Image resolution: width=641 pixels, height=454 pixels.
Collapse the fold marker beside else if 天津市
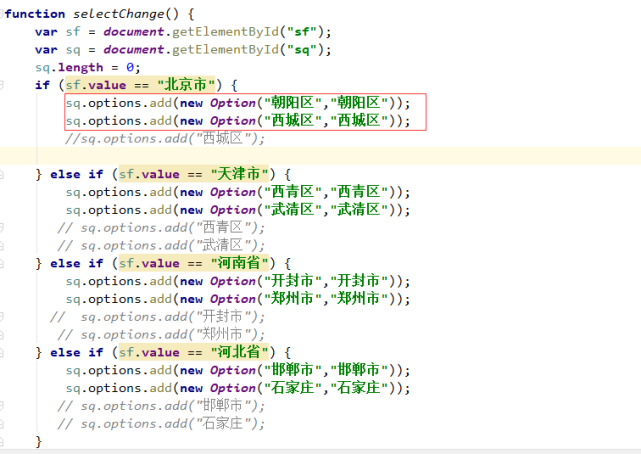tap(2, 174)
